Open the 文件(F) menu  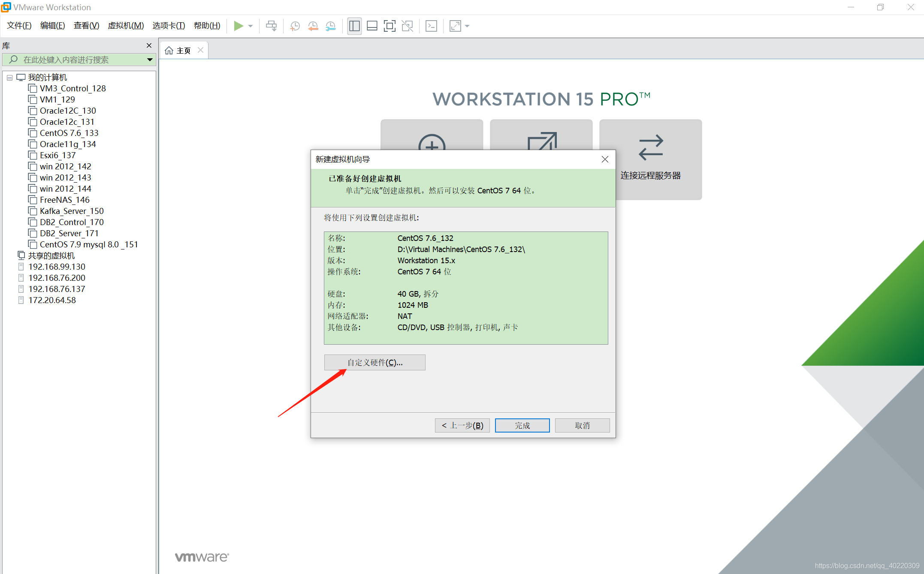click(18, 24)
